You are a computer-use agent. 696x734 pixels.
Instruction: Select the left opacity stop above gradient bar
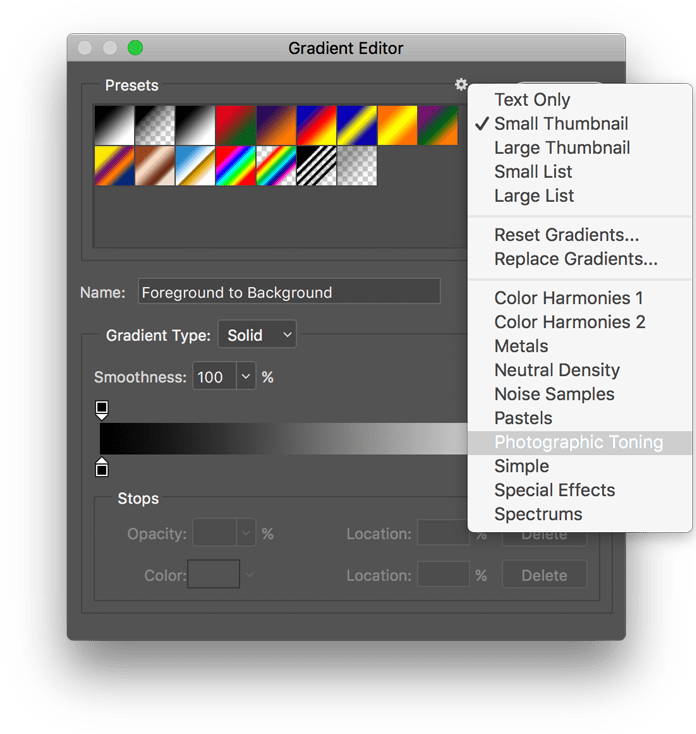coord(102,410)
